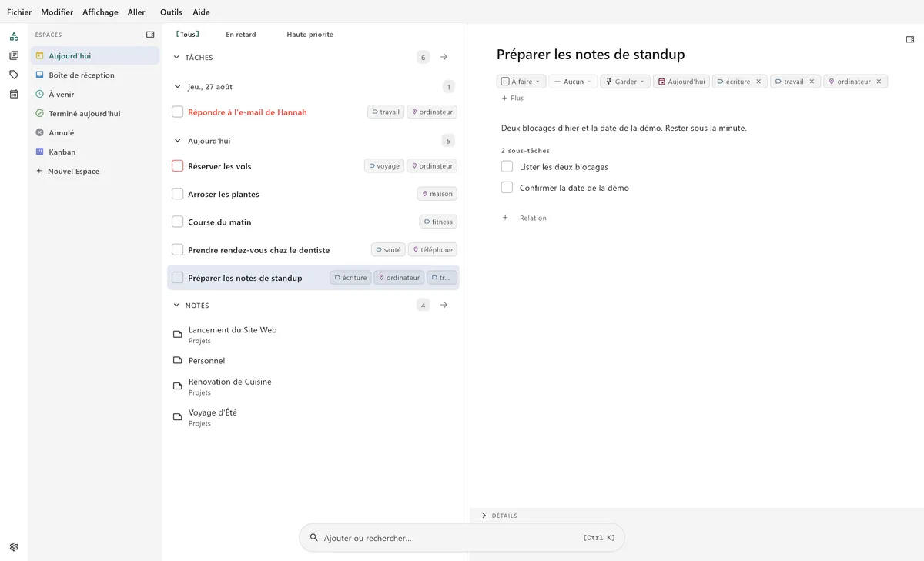Open the Outils menu
This screenshot has height=561, width=924.
coord(172,12)
